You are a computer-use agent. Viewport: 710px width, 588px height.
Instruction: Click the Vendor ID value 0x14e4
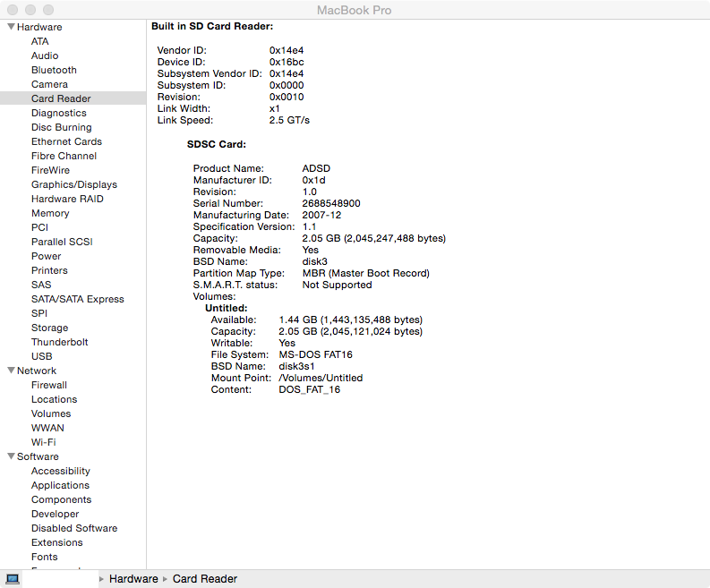click(x=287, y=50)
